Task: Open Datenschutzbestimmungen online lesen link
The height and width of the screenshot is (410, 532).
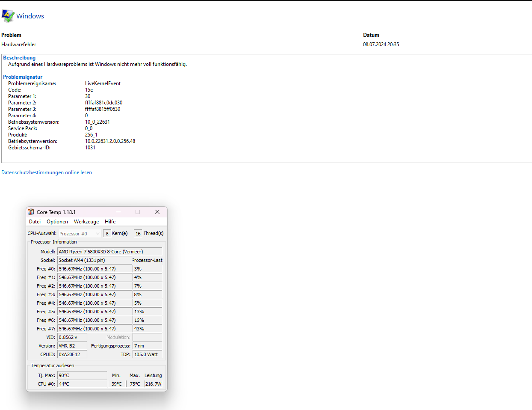Action: (x=47, y=172)
